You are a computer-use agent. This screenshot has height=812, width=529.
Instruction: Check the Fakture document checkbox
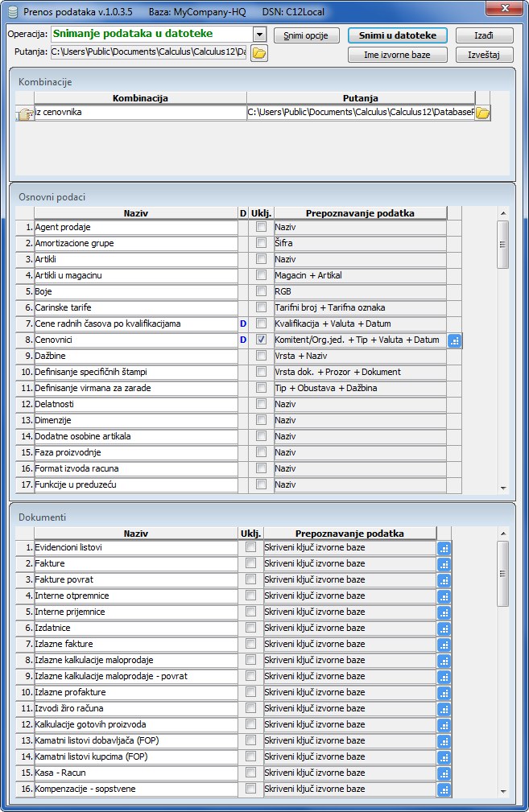pyautogui.click(x=251, y=563)
